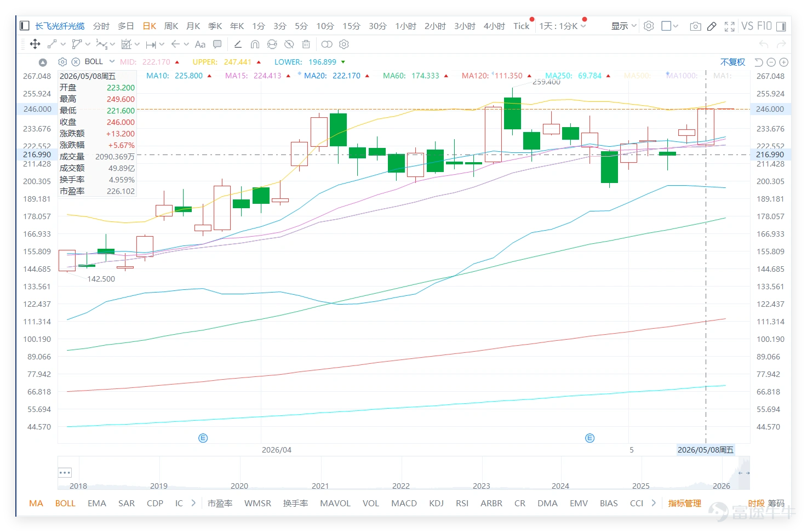Screen dimensions: 807x532
Task: Toggle the right side panel icon
Action: 781,26
